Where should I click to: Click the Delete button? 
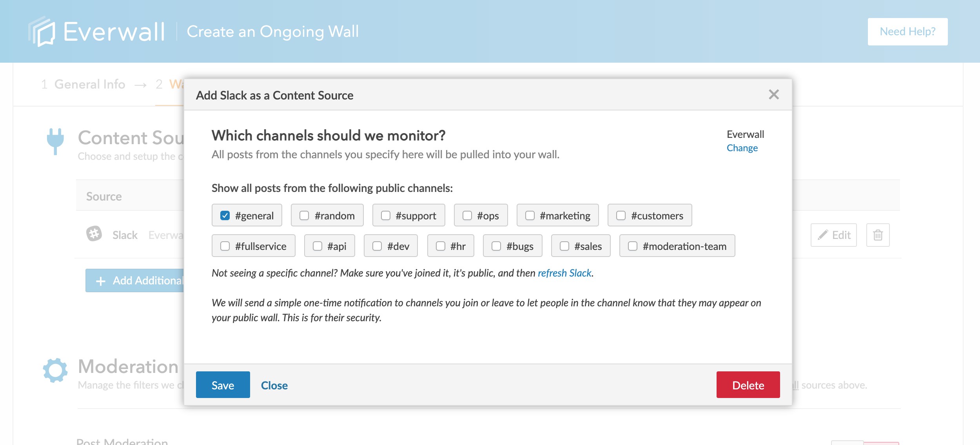(x=748, y=384)
